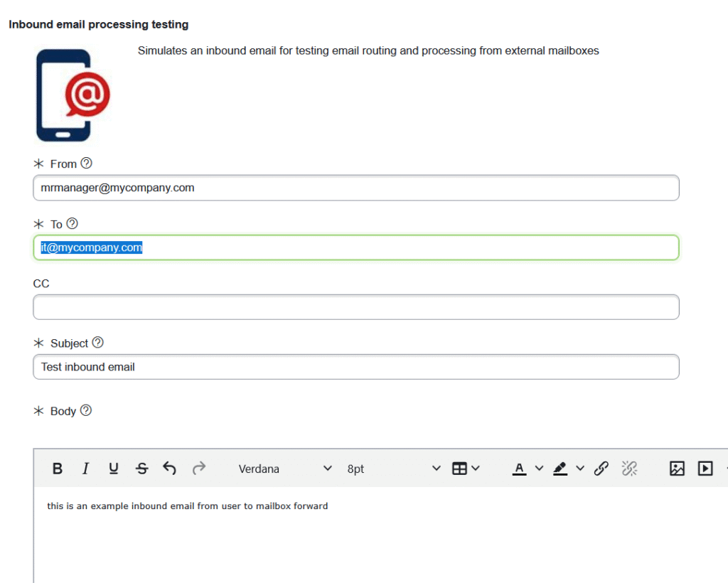The image size is (728, 583).
Task: Open the 8pt font size dropdown
Action: pos(393,469)
